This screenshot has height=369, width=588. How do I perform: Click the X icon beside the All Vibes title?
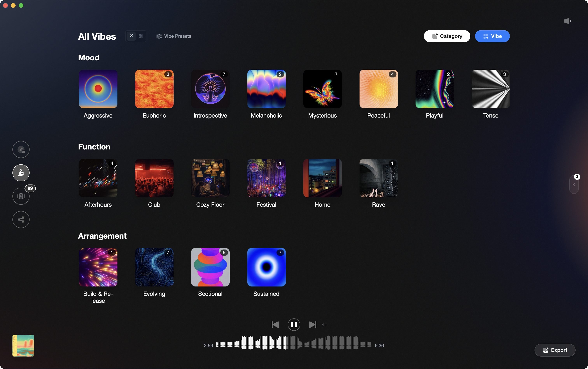click(x=131, y=36)
